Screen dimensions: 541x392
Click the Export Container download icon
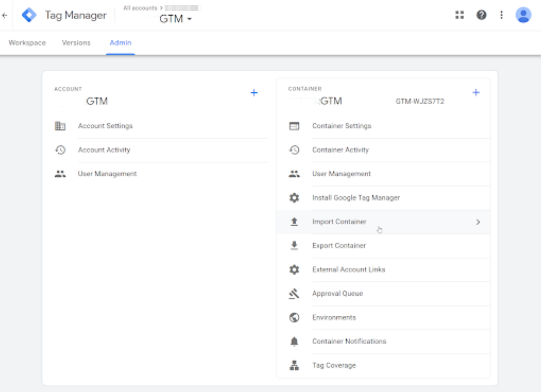294,245
